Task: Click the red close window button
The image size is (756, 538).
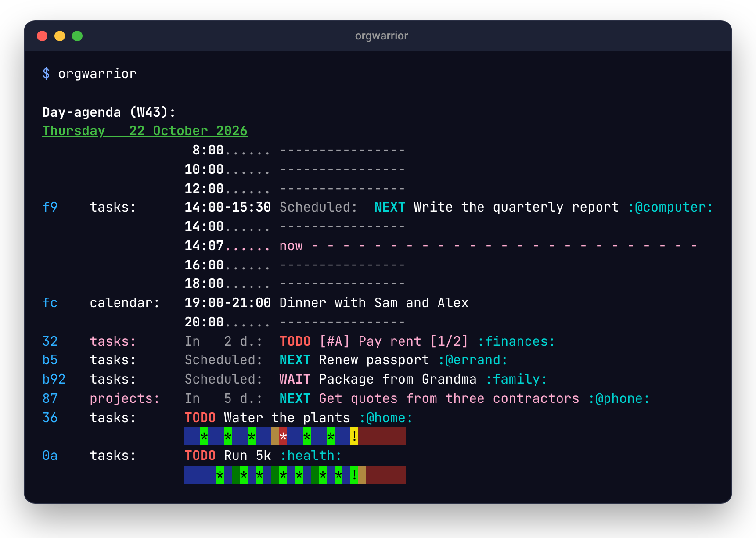Action: 42,36
